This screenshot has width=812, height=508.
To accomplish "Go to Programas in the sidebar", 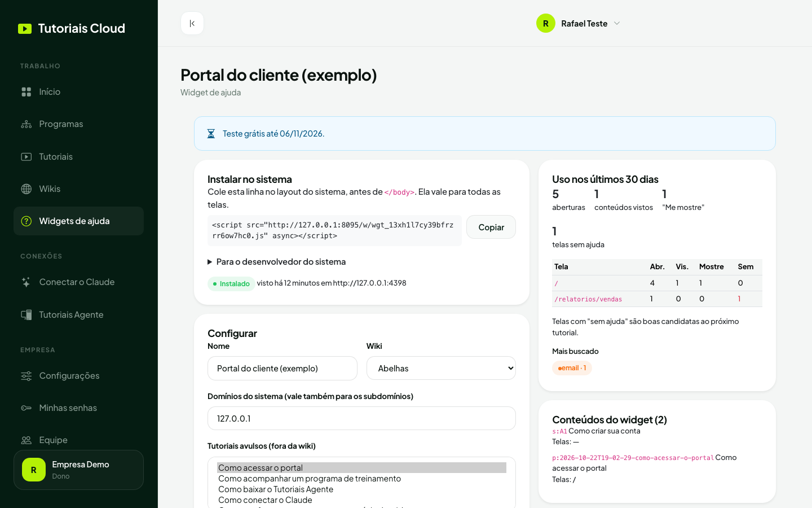I will [78, 124].
